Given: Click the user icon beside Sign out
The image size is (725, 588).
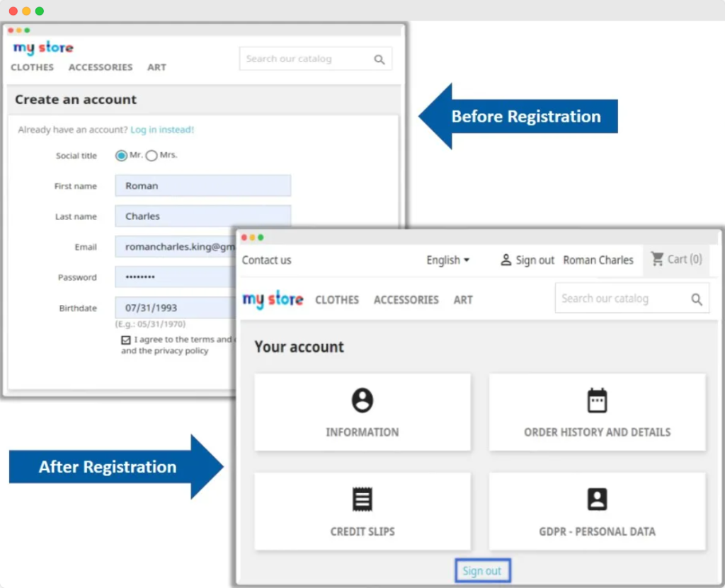Looking at the screenshot, I should (506, 260).
